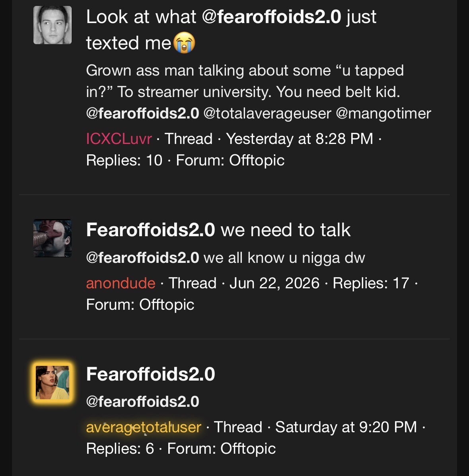Click @fearoffoids2.0 mention above averagetotaluser
This screenshot has height=476, width=469.
[x=142, y=402]
